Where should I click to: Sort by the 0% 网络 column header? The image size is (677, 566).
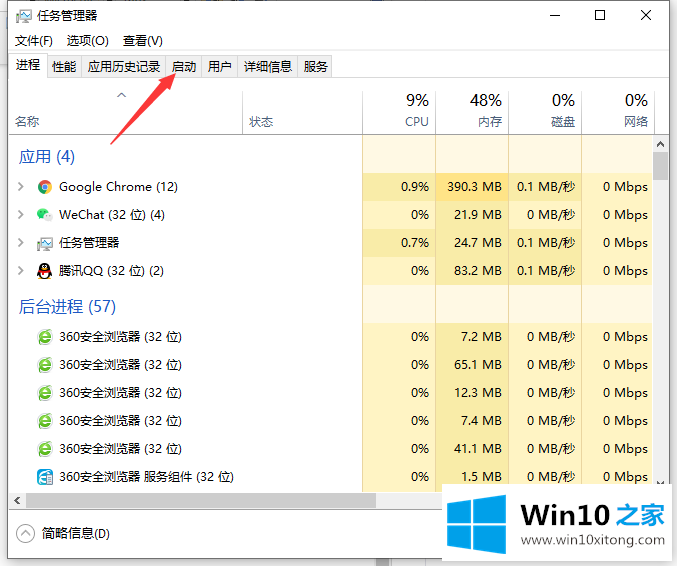(x=618, y=111)
